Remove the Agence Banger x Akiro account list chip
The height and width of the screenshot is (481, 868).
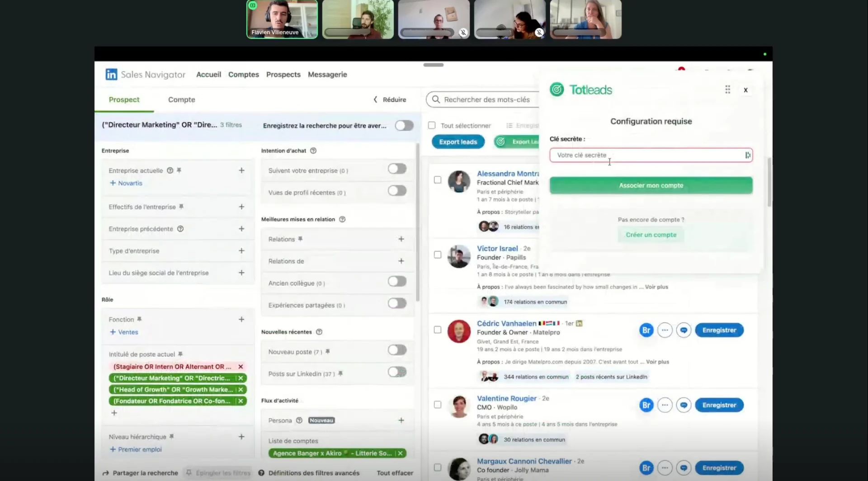[x=400, y=453]
